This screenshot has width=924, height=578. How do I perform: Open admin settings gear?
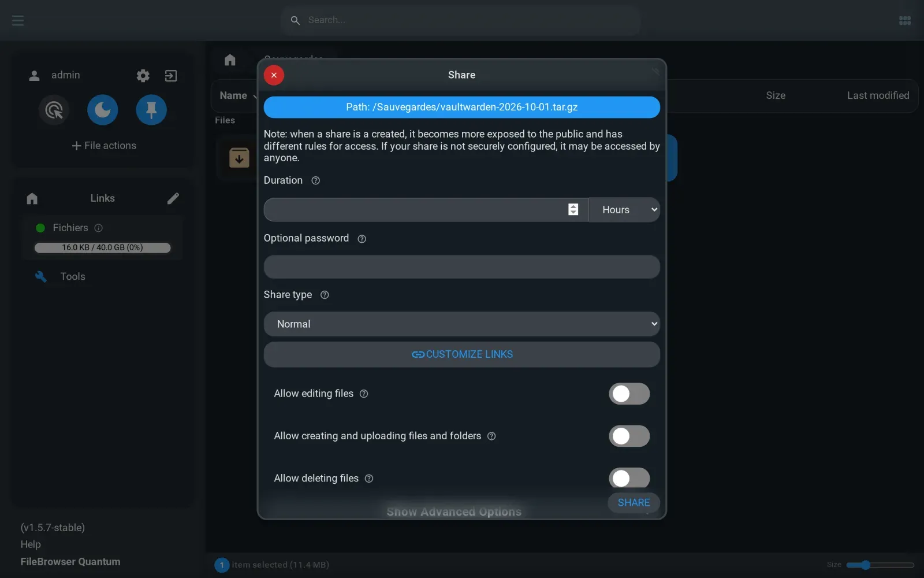pyautogui.click(x=143, y=76)
